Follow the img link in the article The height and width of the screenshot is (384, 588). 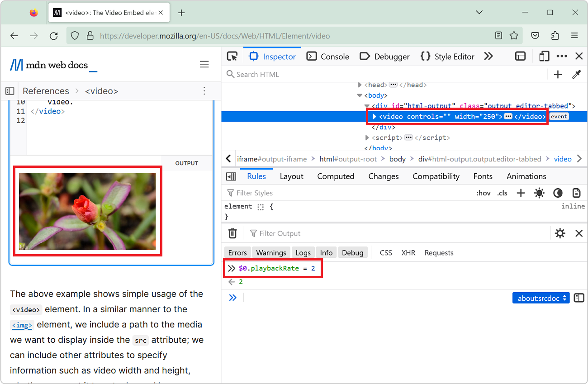22,324
